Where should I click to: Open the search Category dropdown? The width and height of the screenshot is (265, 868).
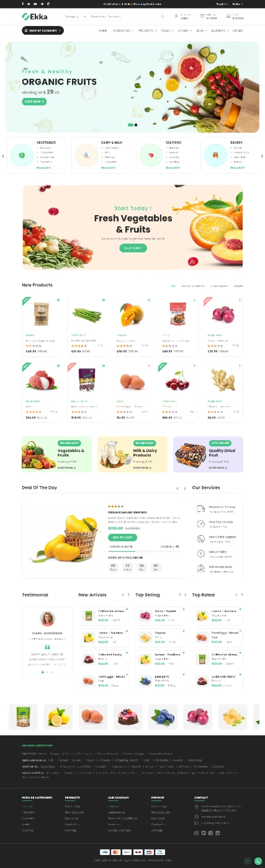point(74,17)
